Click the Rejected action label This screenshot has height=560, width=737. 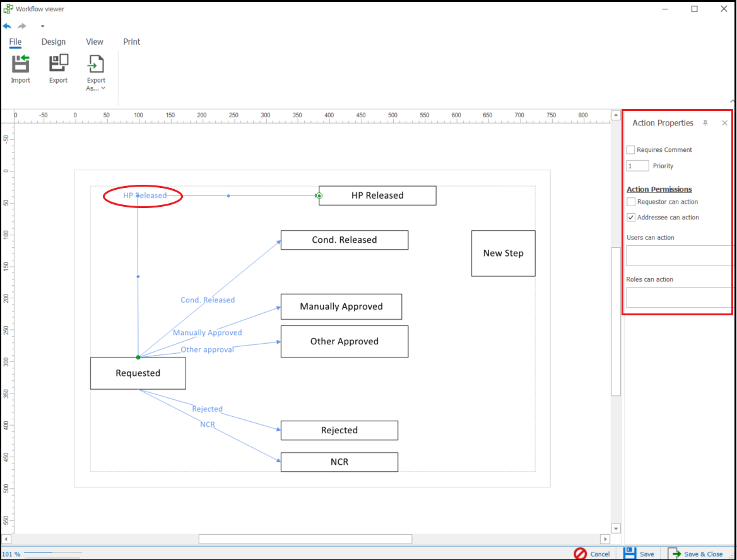[x=207, y=409]
